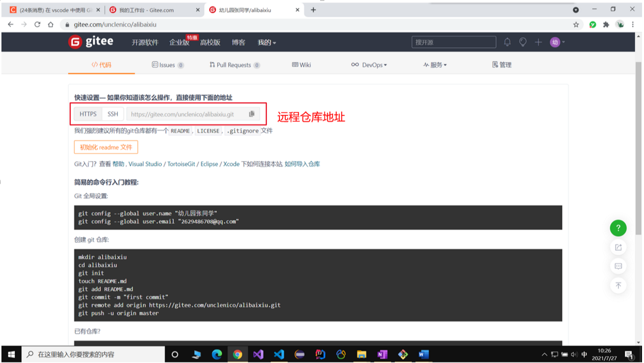Click the 搜开源 search field
Viewport: 644px width, 363px height.
pos(454,42)
